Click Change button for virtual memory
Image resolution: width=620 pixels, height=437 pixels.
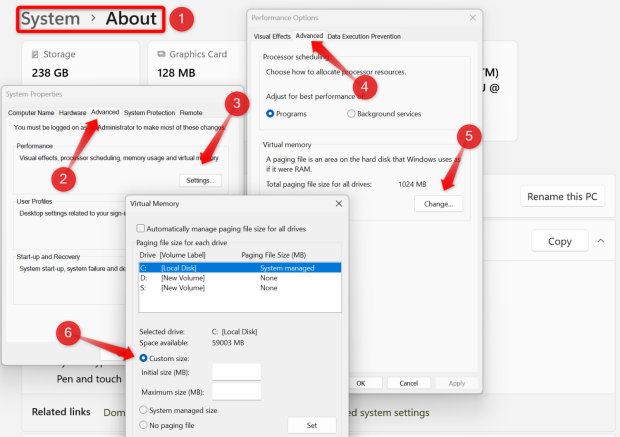(438, 204)
